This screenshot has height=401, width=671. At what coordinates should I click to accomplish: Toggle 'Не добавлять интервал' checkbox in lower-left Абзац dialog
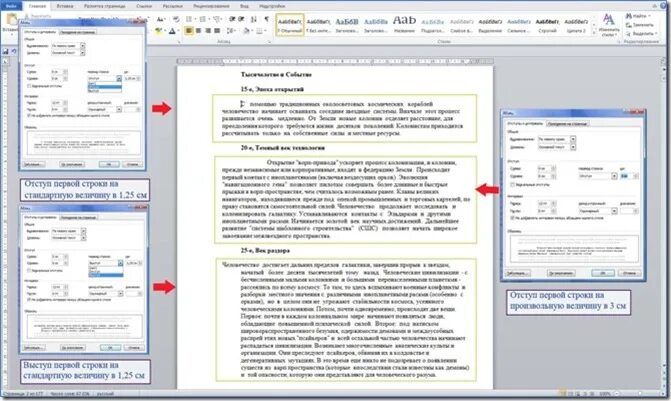click(29, 300)
